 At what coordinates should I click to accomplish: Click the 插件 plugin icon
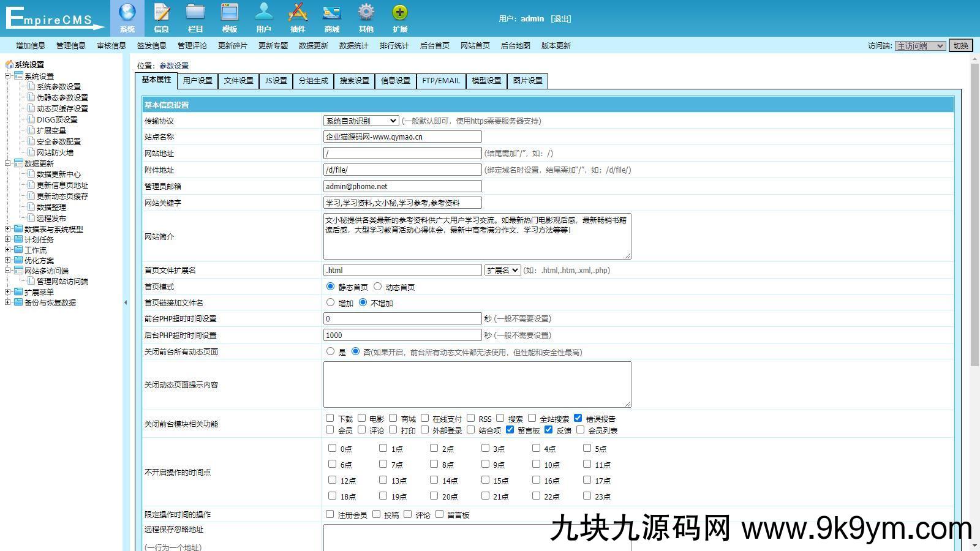tap(298, 13)
